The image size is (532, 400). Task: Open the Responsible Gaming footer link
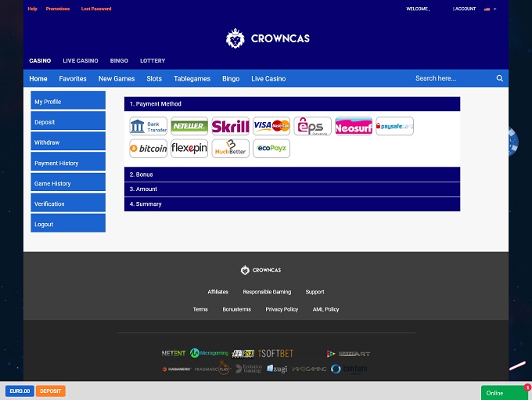coord(267,292)
